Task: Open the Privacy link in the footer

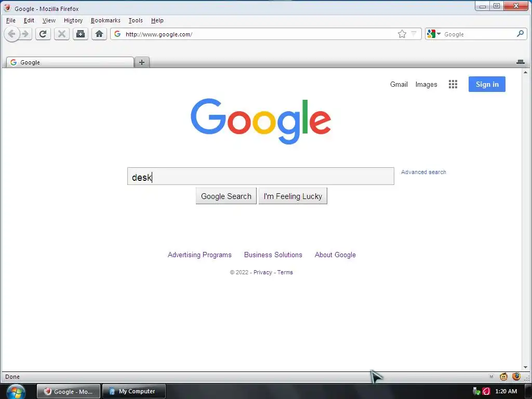Action: (x=262, y=272)
